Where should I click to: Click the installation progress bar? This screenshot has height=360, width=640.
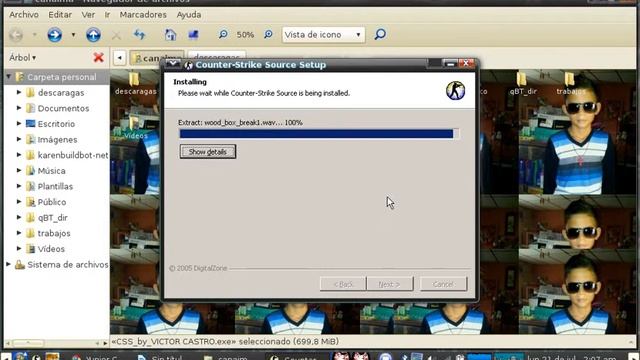(x=318, y=134)
